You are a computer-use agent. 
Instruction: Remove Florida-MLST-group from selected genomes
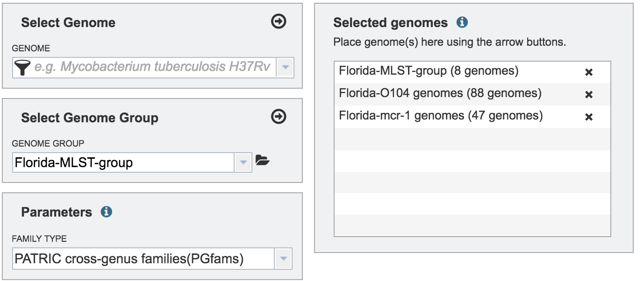click(x=589, y=72)
